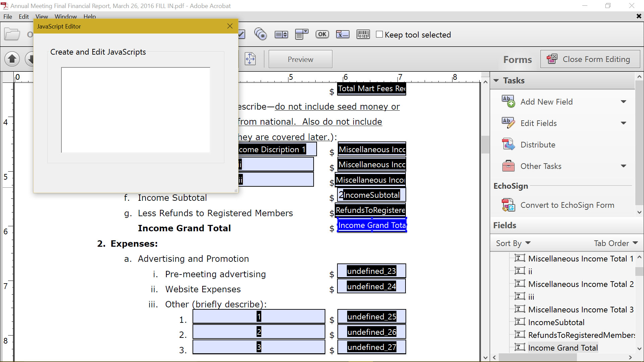Select the list box field tool

point(281,34)
